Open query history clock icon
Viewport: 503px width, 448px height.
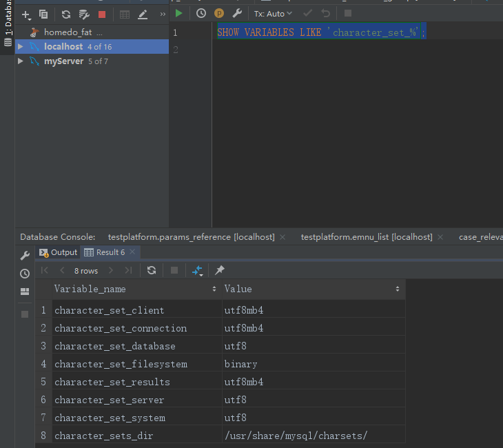click(x=201, y=13)
